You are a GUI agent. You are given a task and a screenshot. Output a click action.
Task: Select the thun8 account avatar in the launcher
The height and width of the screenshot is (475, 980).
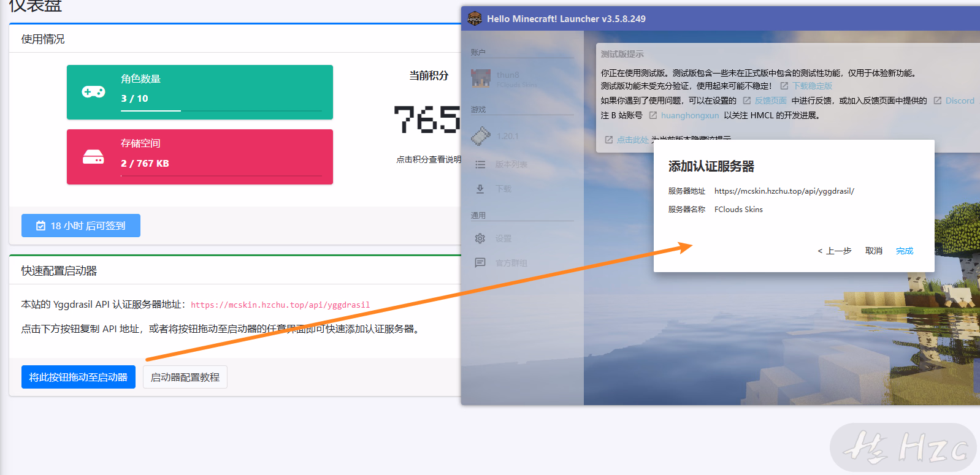(481, 78)
